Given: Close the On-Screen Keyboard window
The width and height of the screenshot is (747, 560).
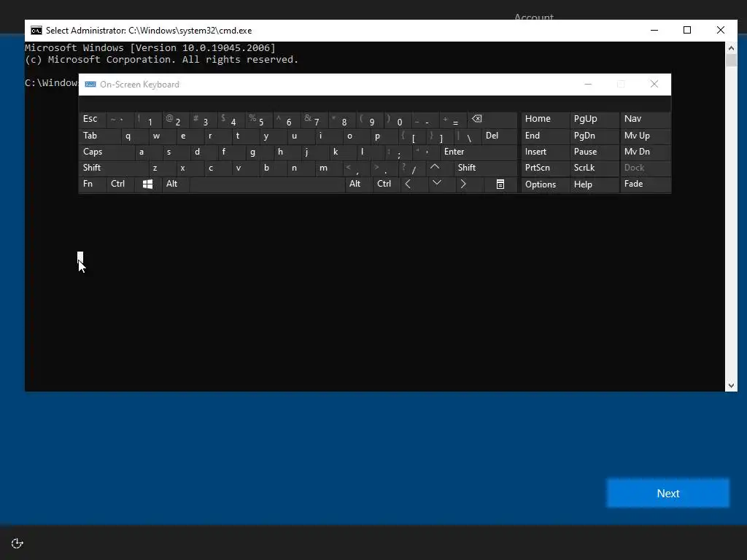Looking at the screenshot, I should [654, 85].
